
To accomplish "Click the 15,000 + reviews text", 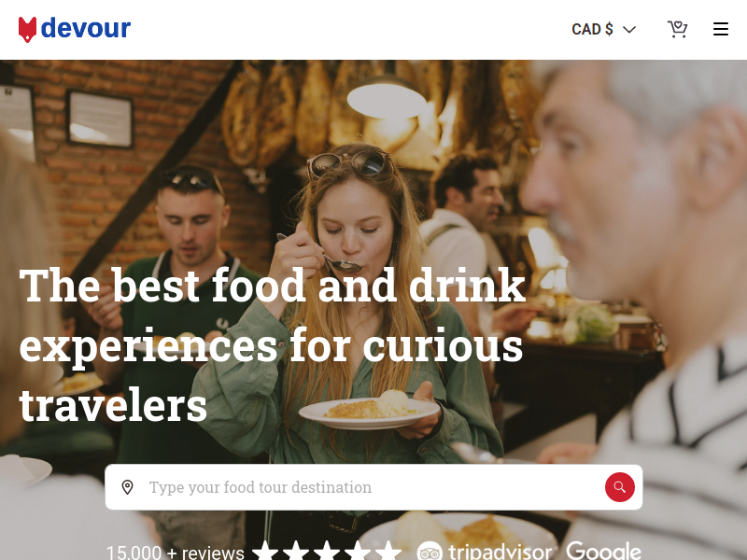I will point(176,553).
